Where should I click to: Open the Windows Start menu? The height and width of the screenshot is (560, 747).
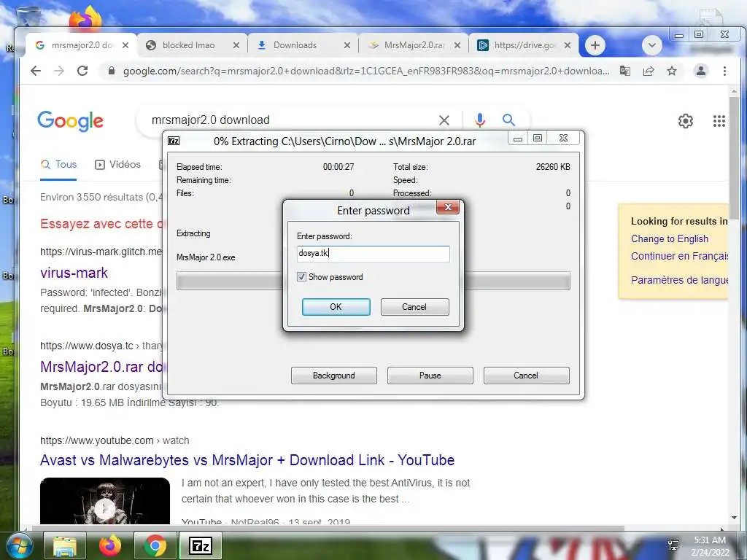point(18,546)
